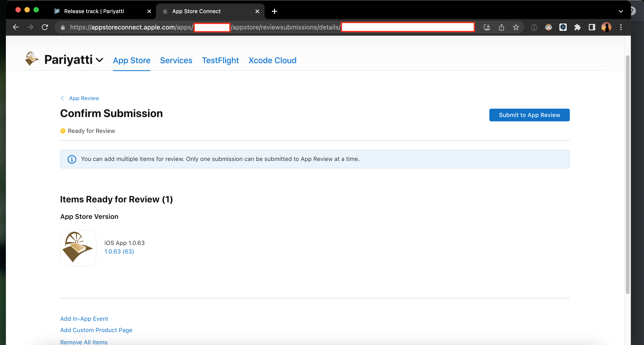Screen dimensions: 644x345
Task: Toggle the browser side panel
Action: (592, 27)
